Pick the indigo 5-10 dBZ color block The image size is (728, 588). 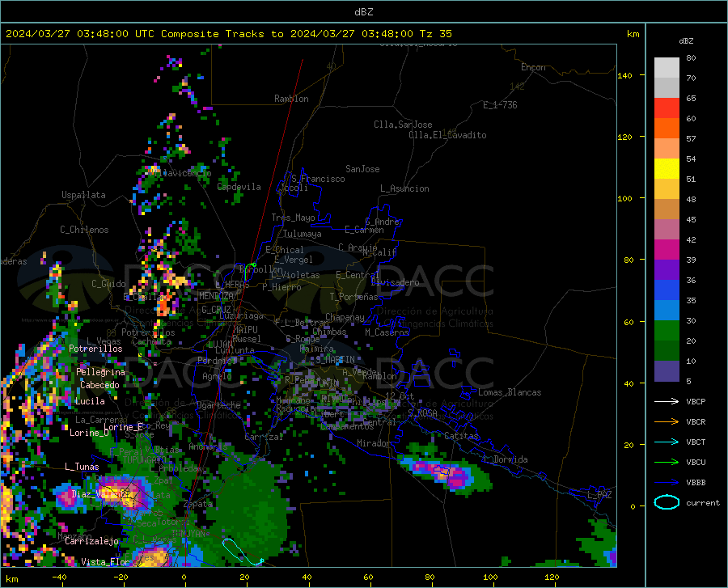pyautogui.click(x=667, y=371)
